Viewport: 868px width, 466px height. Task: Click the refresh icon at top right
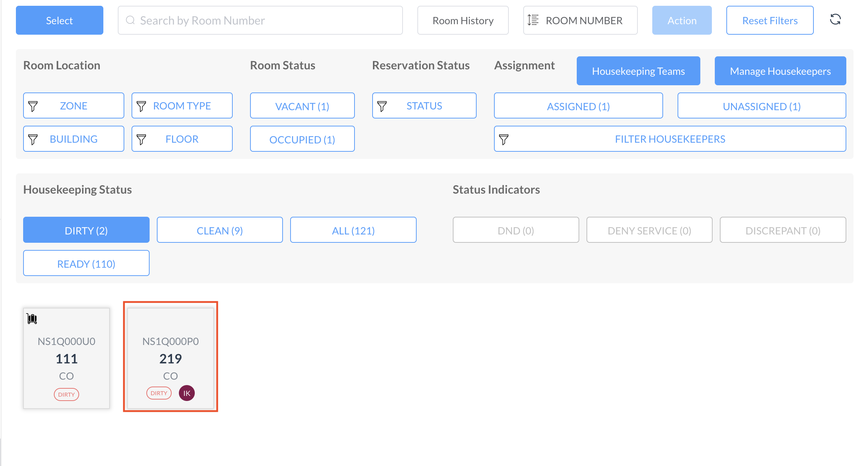tap(835, 20)
